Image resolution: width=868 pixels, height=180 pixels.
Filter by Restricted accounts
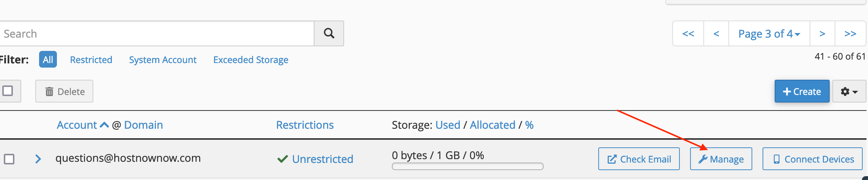coord(91,60)
